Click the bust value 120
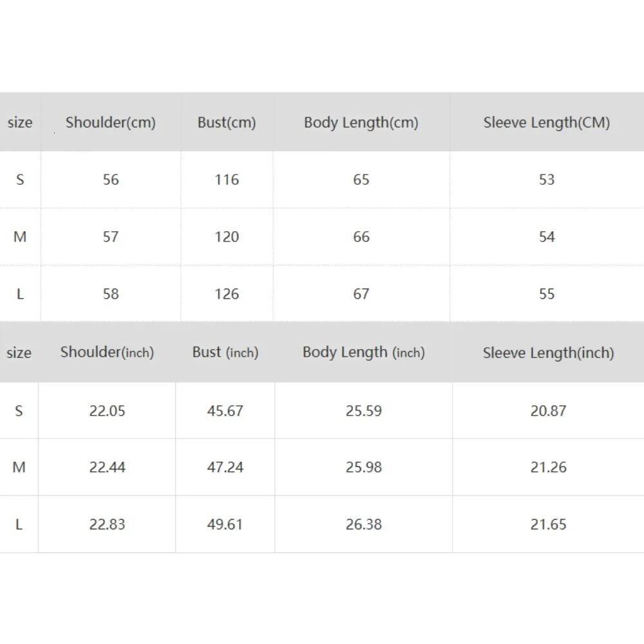The height and width of the screenshot is (644, 644). coord(227,237)
